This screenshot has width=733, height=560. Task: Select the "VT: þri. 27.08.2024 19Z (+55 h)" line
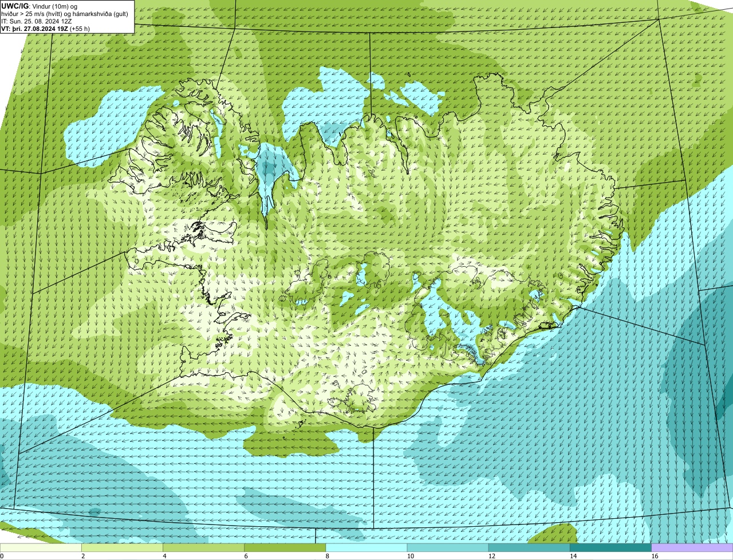(x=46, y=28)
